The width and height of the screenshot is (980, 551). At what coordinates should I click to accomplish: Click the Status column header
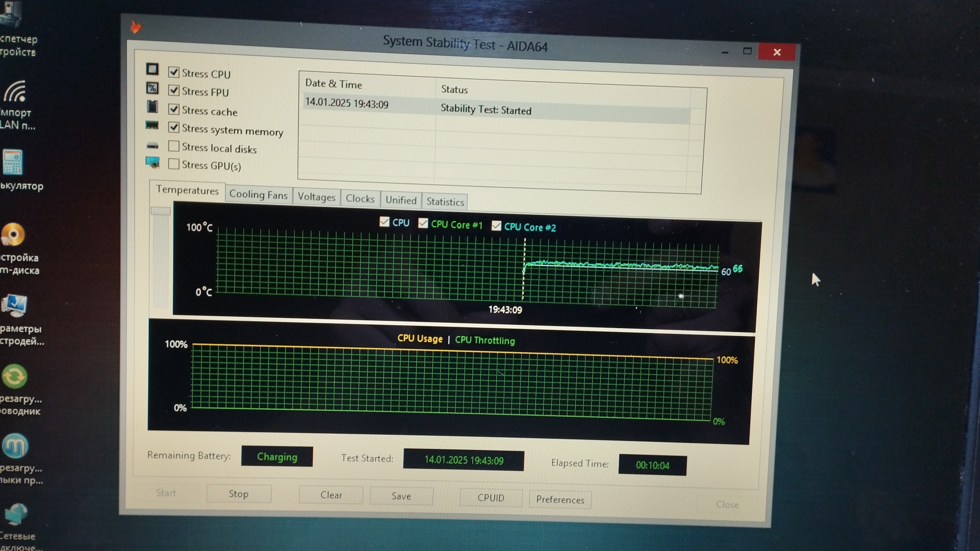tap(454, 89)
